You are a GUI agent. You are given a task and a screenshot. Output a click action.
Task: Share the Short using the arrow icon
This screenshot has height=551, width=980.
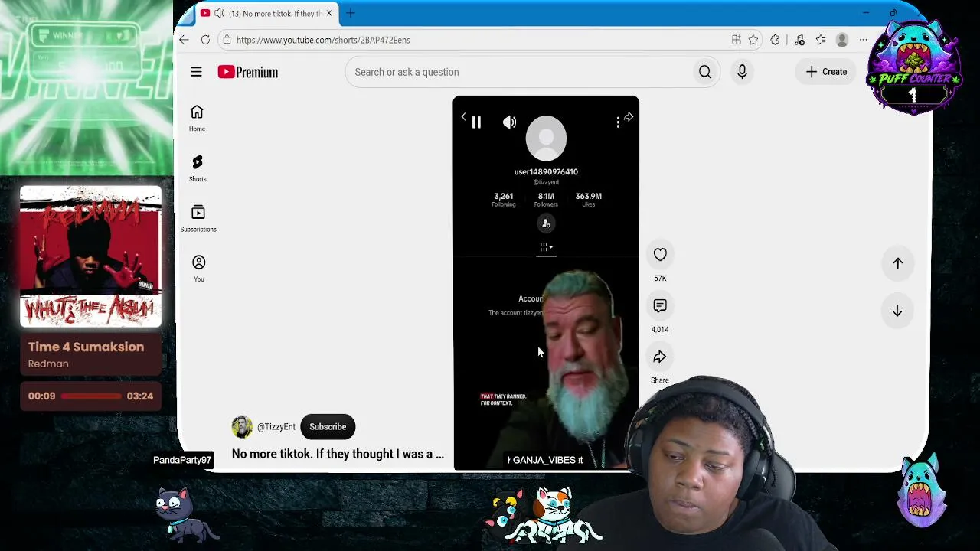[x=659, y=357]
